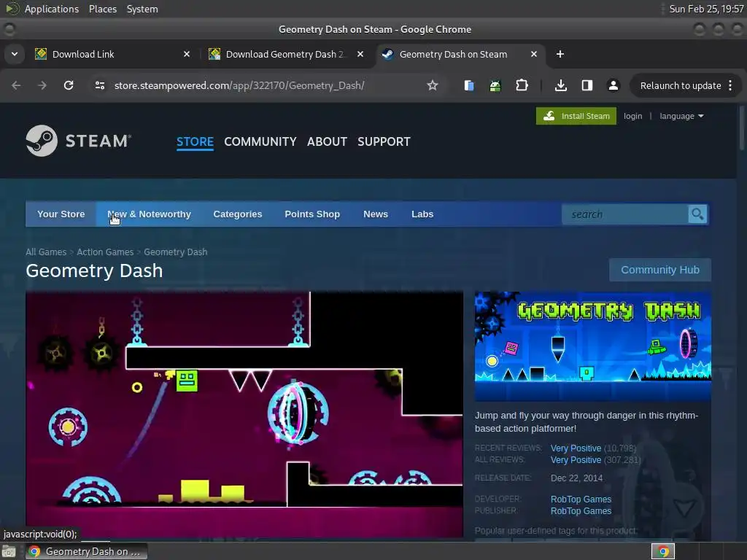This screenshot has height=560, width=747.
Task: Switch to the Download Link tab
Action: (112, 54)
